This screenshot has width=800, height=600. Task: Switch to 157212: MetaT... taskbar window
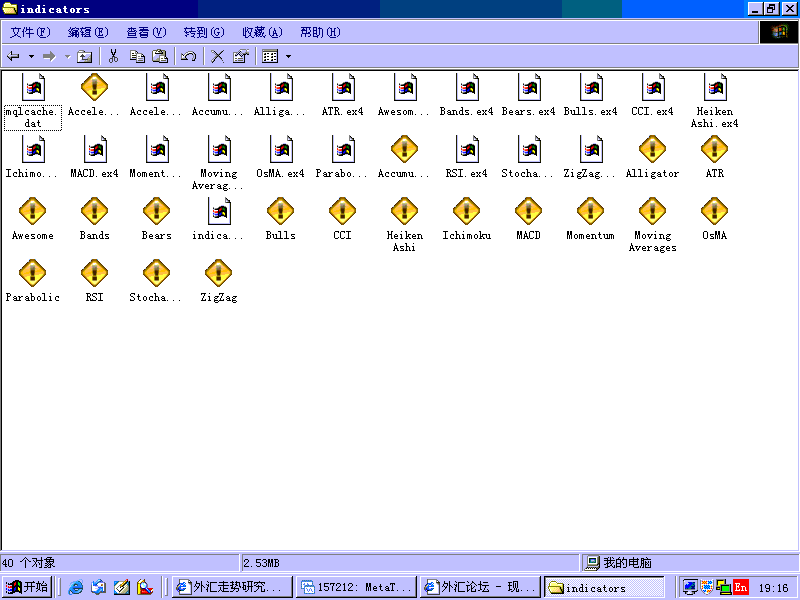(357, 587)
